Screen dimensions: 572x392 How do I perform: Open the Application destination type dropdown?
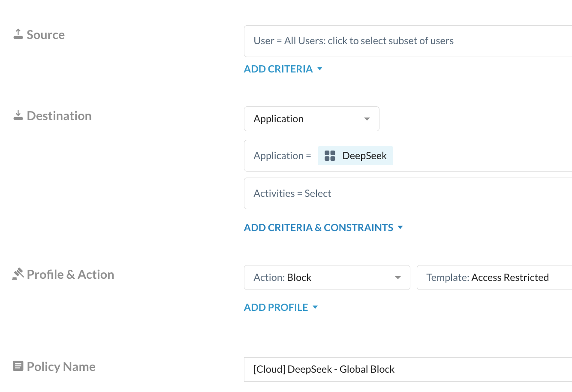[312, 119]
